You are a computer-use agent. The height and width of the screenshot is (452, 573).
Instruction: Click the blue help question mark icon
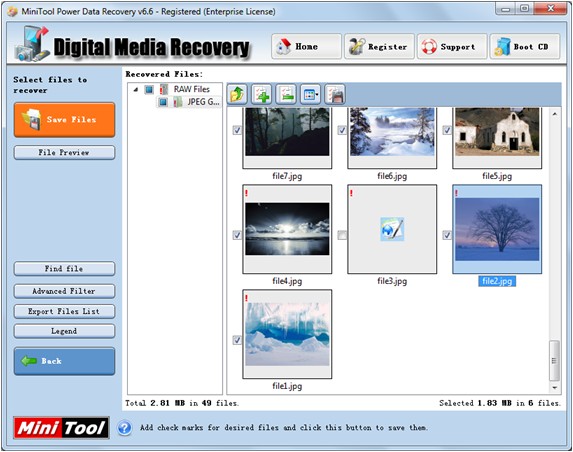[x=125, y=428]
